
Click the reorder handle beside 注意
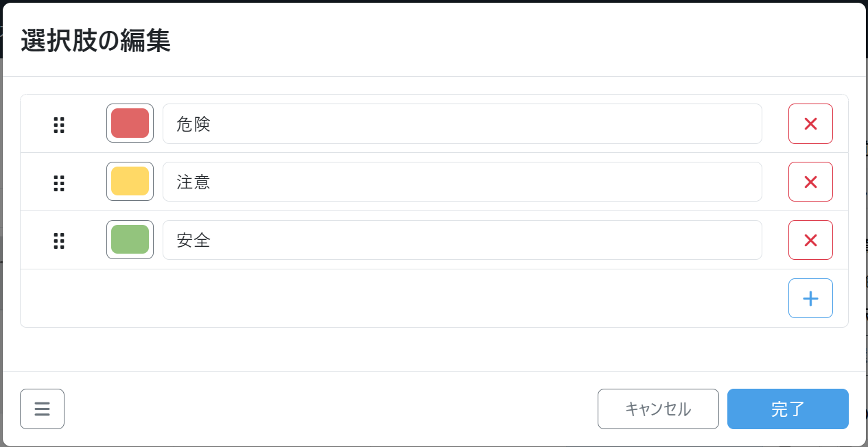tap(59, 182)
